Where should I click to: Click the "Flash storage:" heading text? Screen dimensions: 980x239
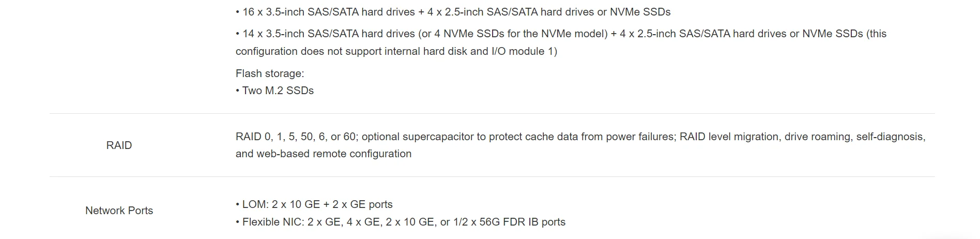pyautogui.click(x=270, y=73)
